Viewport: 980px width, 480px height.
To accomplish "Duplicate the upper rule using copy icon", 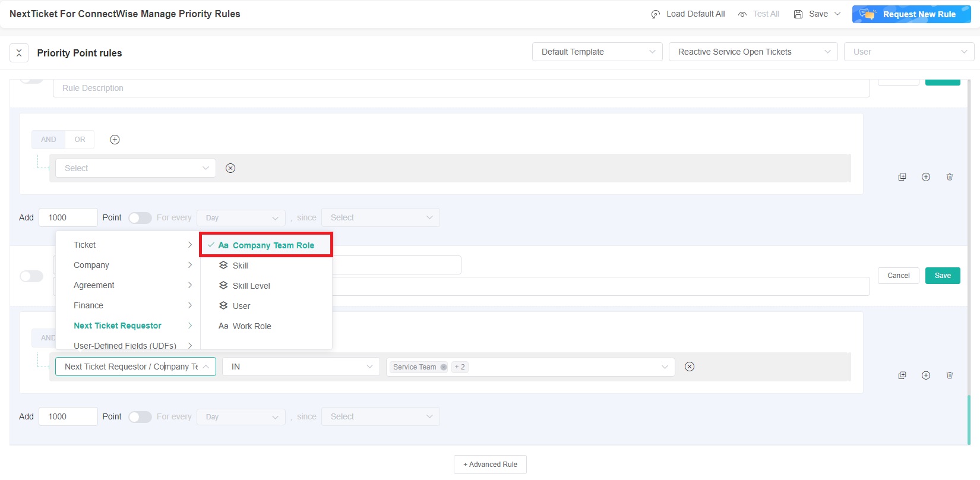I will (902, 177).
